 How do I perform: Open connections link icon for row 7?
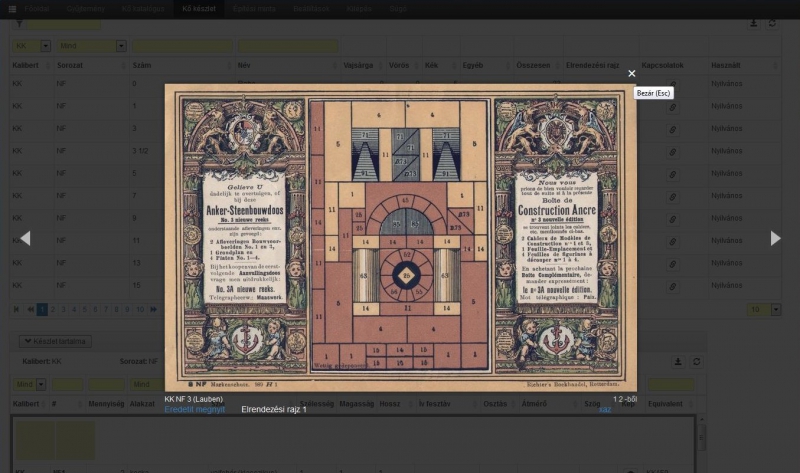coord(672,197)
